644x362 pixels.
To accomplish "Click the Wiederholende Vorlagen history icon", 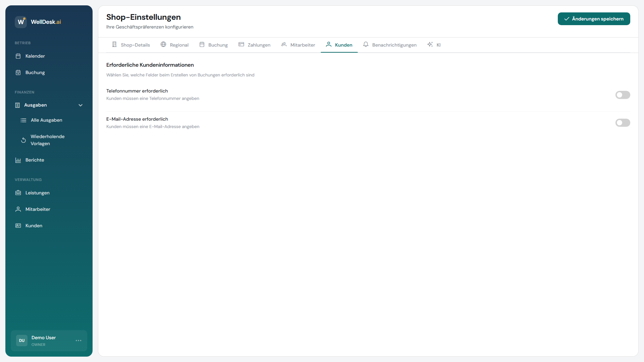I will pyautogui.click(x=23, y=140).
